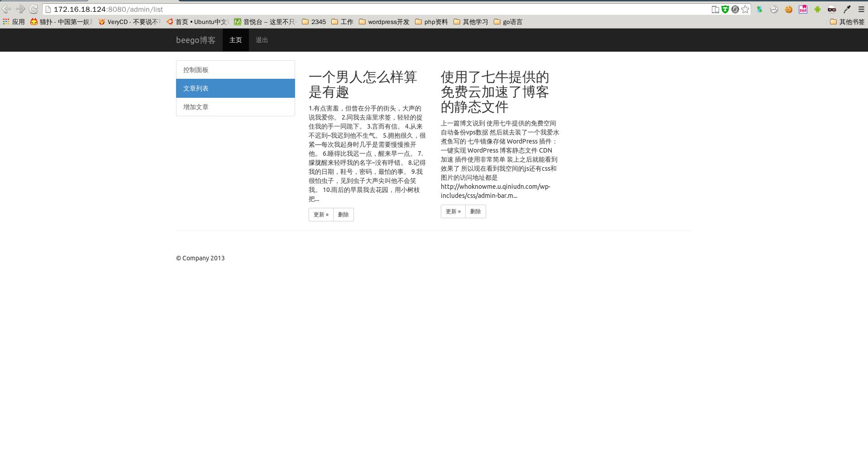The image size is (868, 465).
Task: Click the whoknowme.u.qiniudn.com URL text
Action: click(496, 191)
